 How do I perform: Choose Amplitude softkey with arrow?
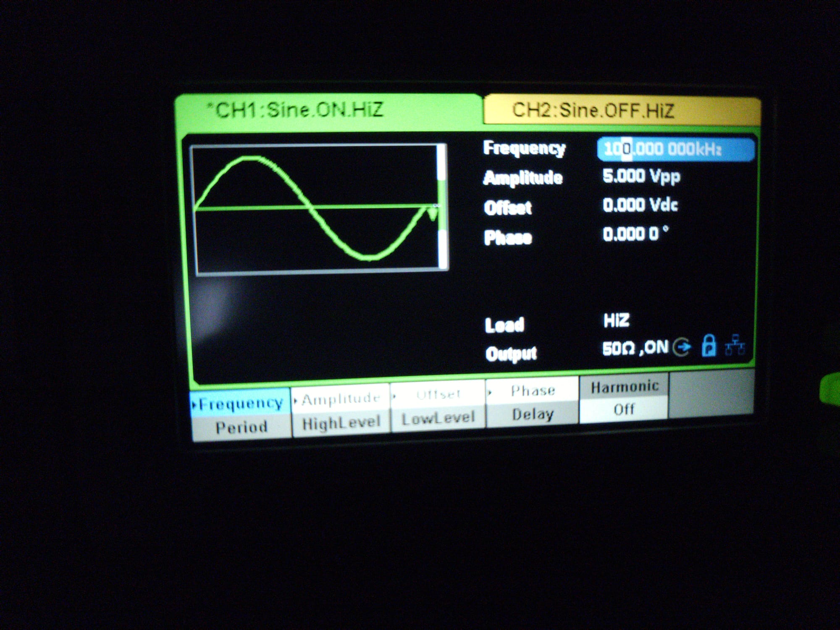341,398
